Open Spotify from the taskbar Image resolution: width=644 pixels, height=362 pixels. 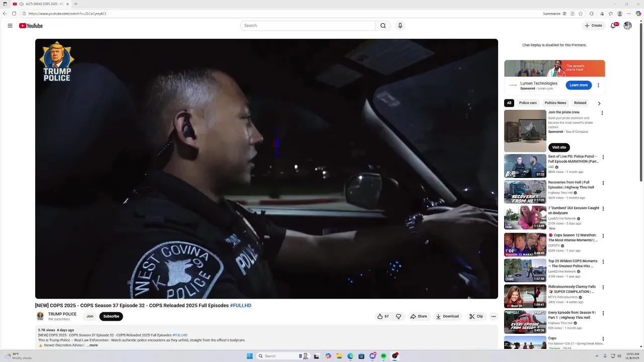383,356
